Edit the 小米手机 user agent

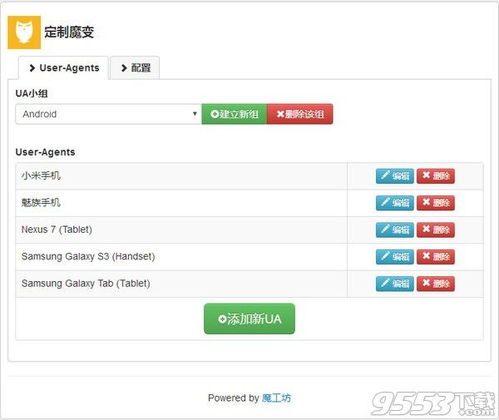coord(395,176)
